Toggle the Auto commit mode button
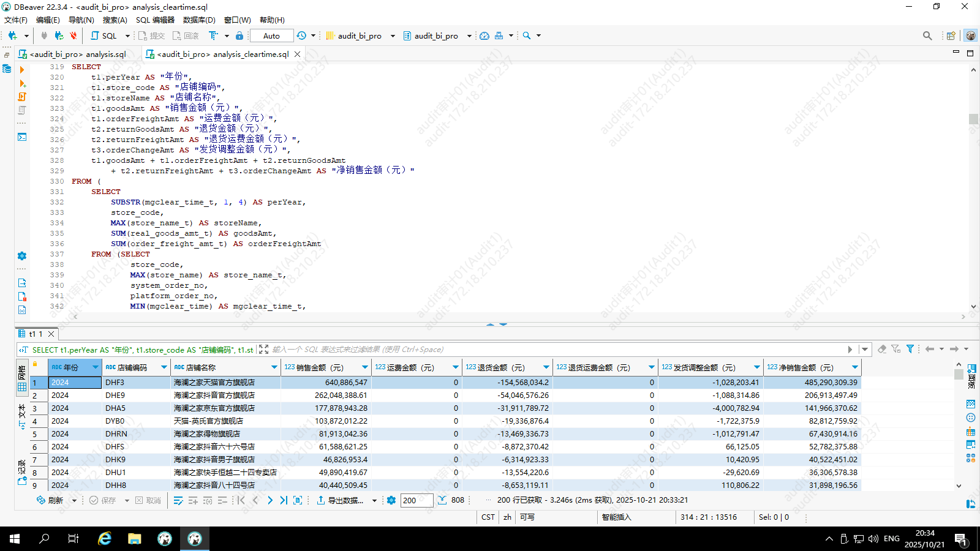The width and height of the screenshot is (980, 551). [271, 36]
